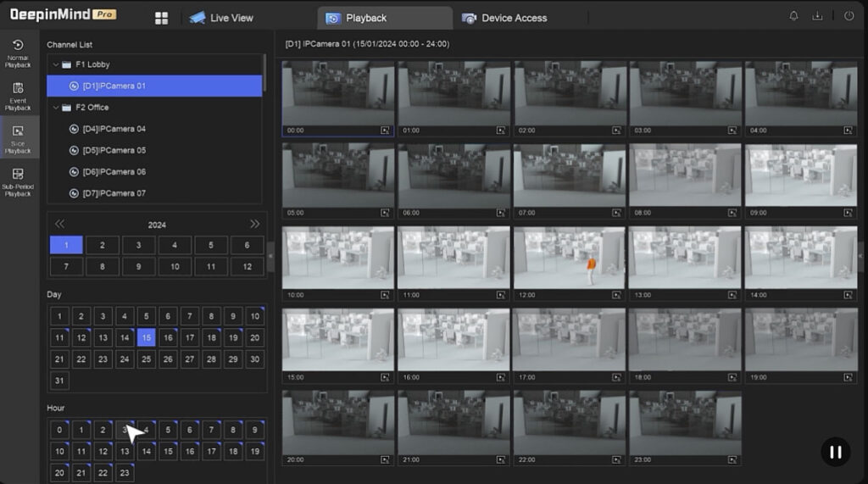868x484 pixels.
Task: Open the 08:00 video slice thumbnail
Action: [684, 175]
